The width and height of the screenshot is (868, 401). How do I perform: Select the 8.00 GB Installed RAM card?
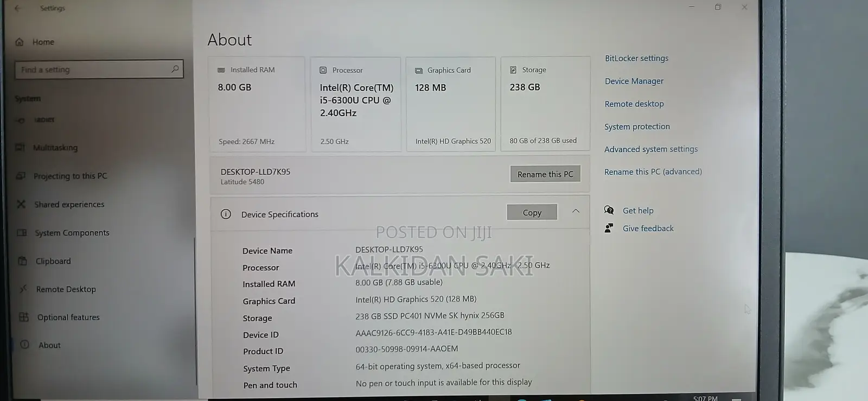257,104
